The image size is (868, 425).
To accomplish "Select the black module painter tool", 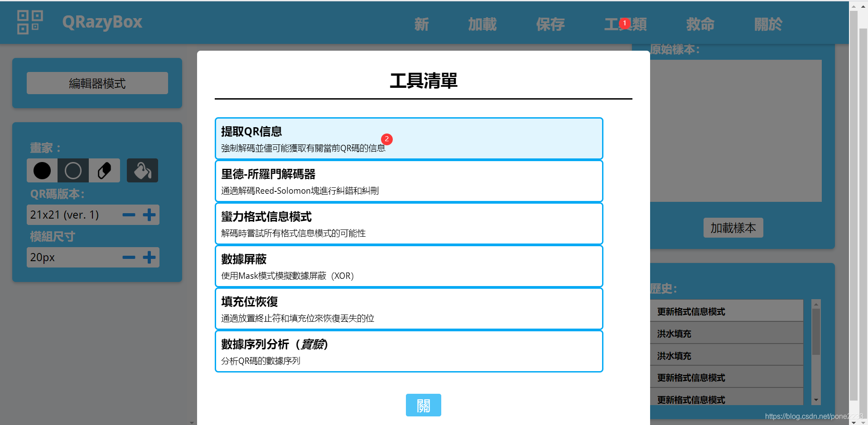I will [x=42, y=171].
